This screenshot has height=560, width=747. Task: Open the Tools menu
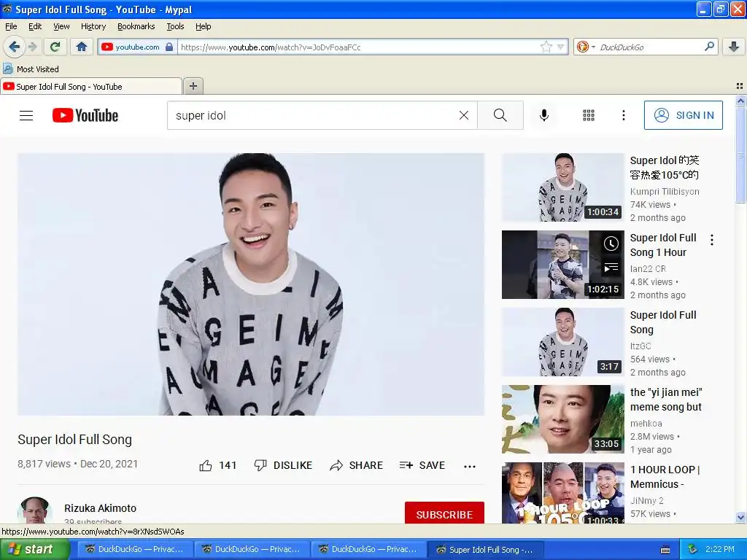175,26
